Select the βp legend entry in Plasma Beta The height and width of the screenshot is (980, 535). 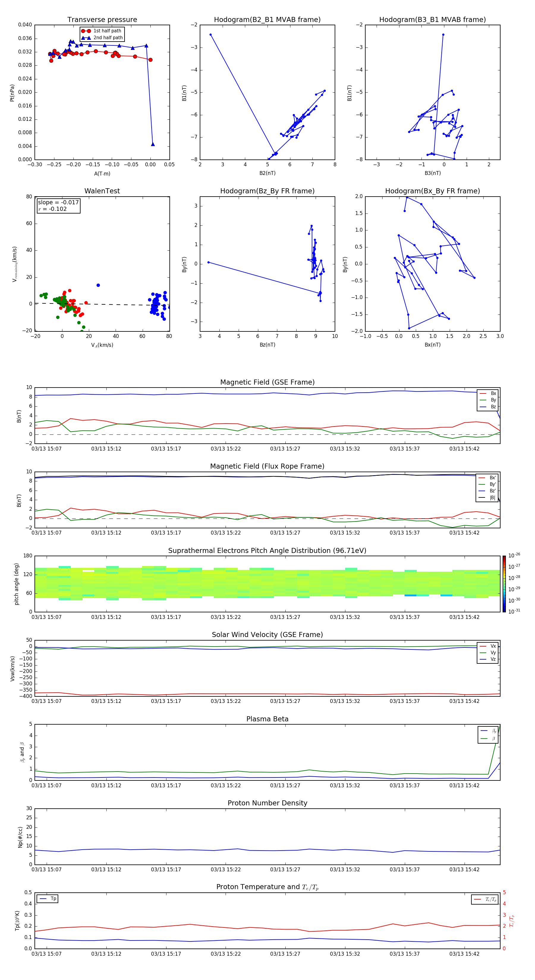pos(489,731)
